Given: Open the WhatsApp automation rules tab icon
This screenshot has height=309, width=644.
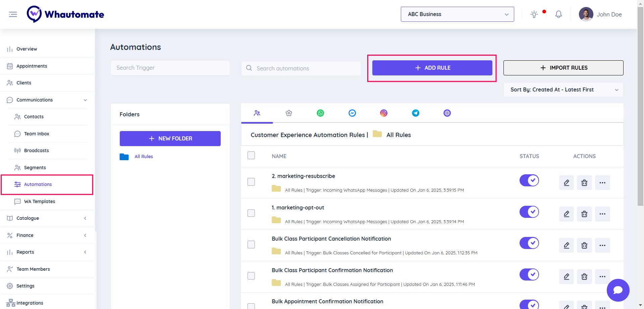Looking at the screenshot, I should coord(320,113).
